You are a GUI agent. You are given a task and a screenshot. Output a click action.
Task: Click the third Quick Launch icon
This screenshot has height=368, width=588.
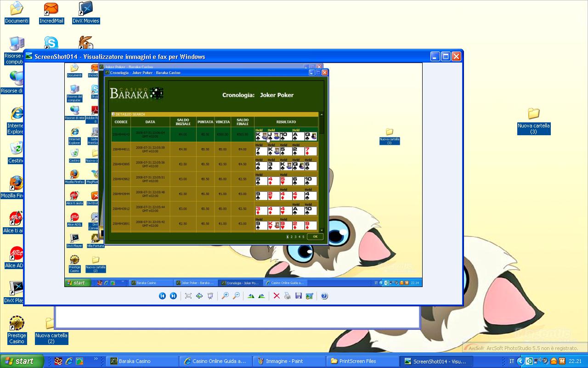pos(79,361)
